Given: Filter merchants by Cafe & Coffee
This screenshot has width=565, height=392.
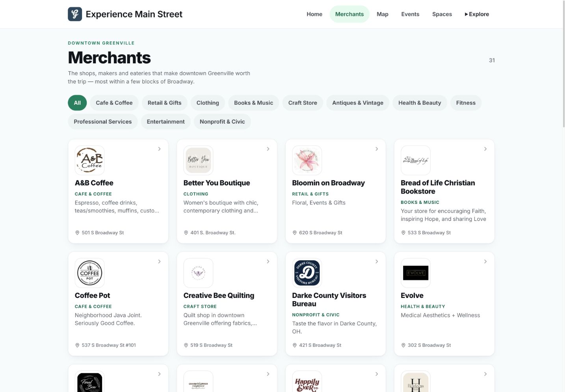Looking at the screenshot, I should pyautogui.click(x=114, y=103).
